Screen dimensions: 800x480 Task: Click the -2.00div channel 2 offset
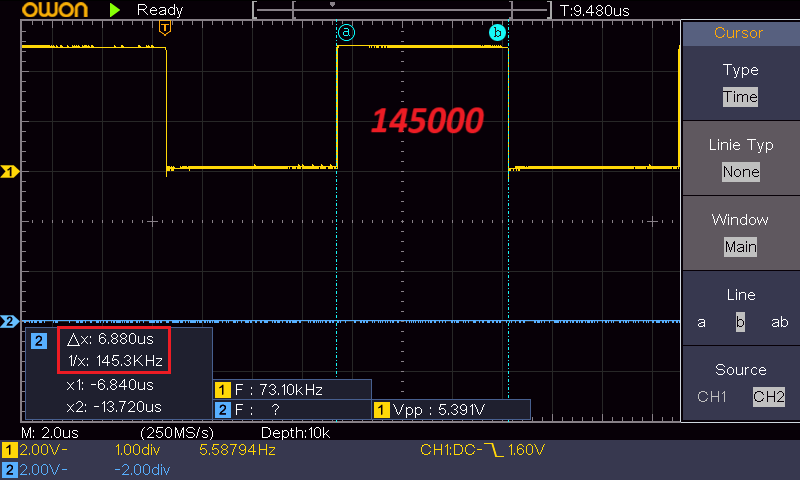pos(142,470)
